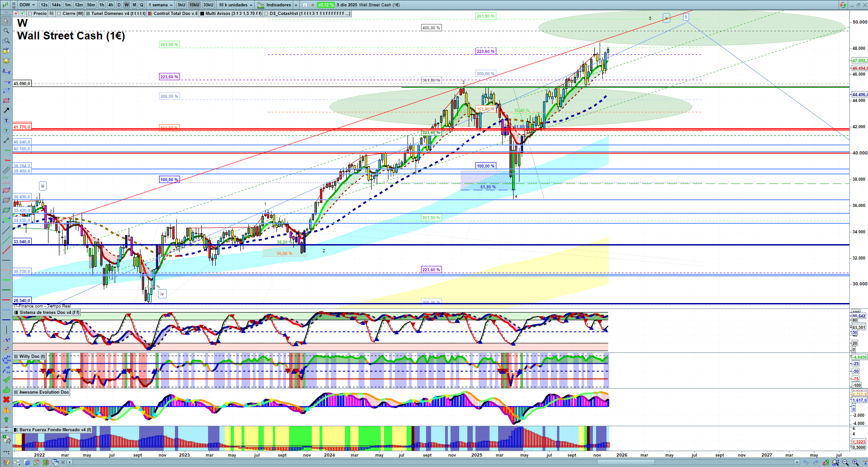Image resolution: width=868 pixels, height=467 pixels.
Task: Click Multi Avisos black color swatch
Action: pyautogui.click(x=202, y=14)
